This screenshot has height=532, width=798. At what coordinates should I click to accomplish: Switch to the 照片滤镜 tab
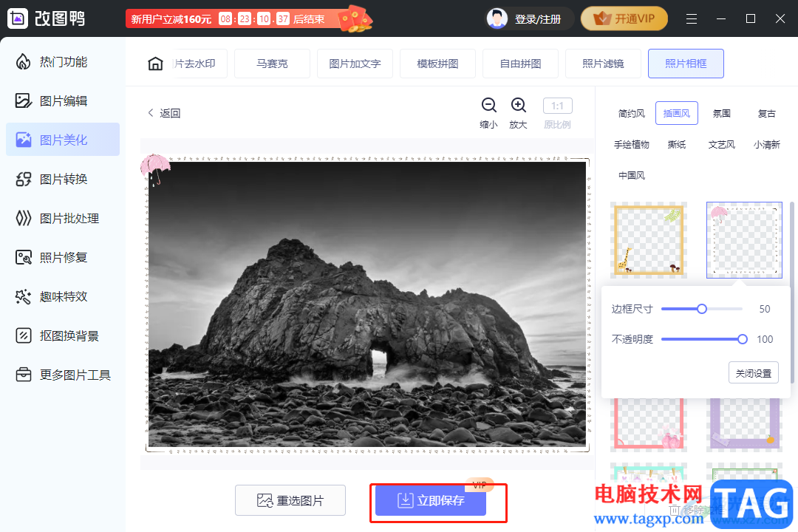pyautogui.click(x=603, y=64)
